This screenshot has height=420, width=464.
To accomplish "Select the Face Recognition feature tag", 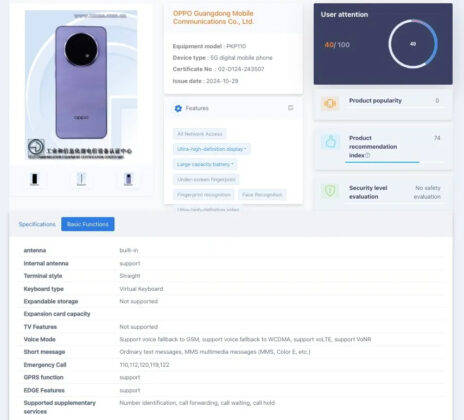I will click(x=262, y=195).
